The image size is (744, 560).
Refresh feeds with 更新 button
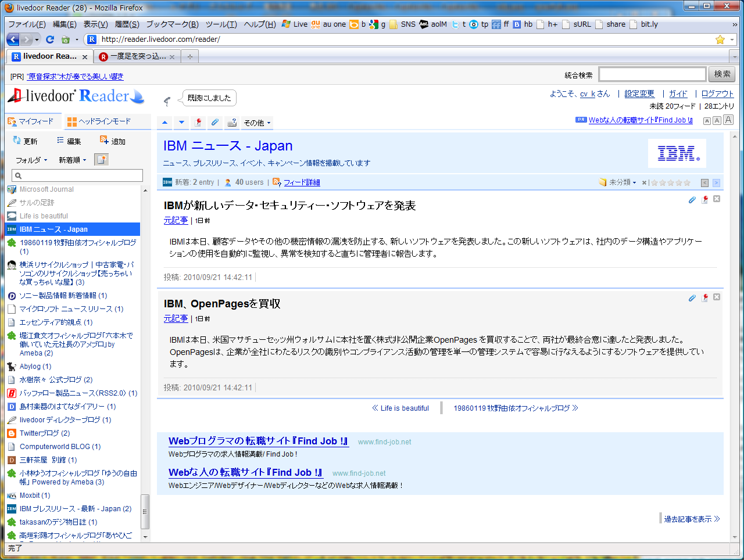coord(25,141)
